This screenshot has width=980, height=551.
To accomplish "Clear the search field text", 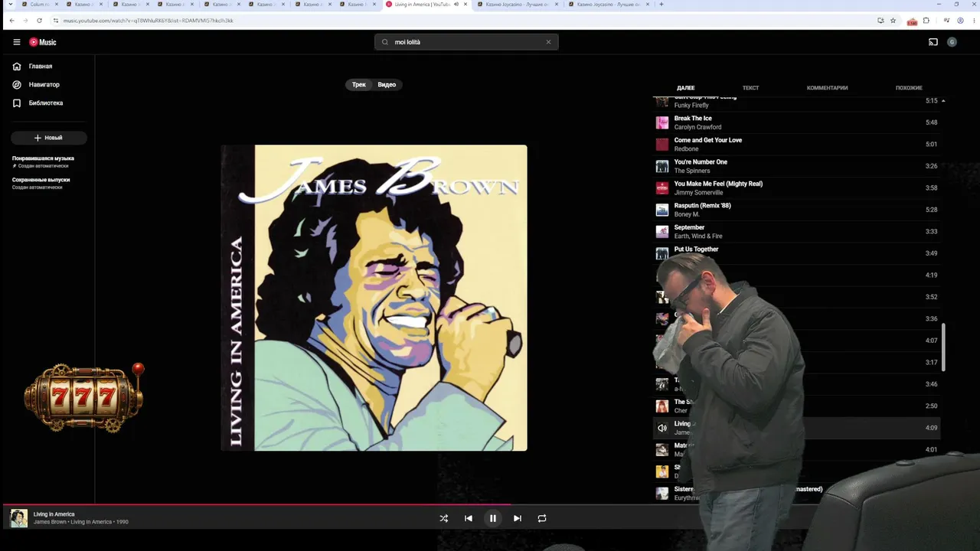I will [x=548, y=42].
